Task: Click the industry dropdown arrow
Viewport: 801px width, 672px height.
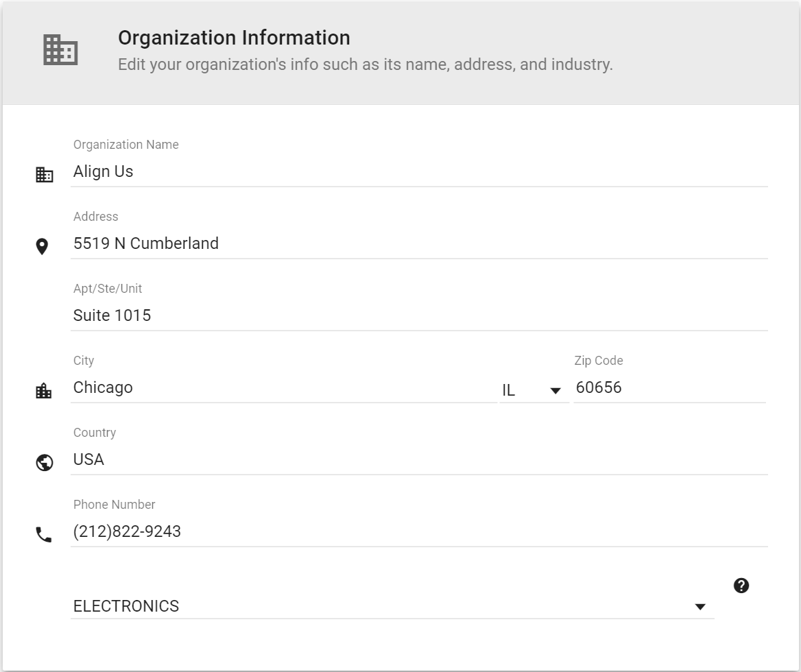Action: [700, 607]
